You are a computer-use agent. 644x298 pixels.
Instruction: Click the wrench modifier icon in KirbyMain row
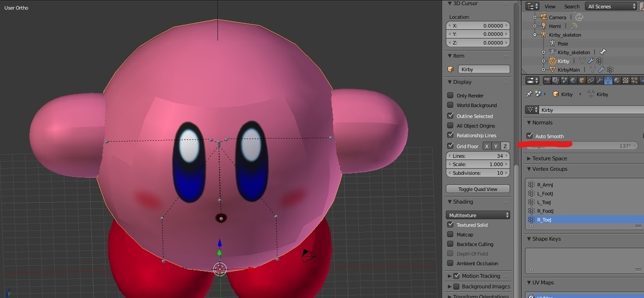pos(601,70)
